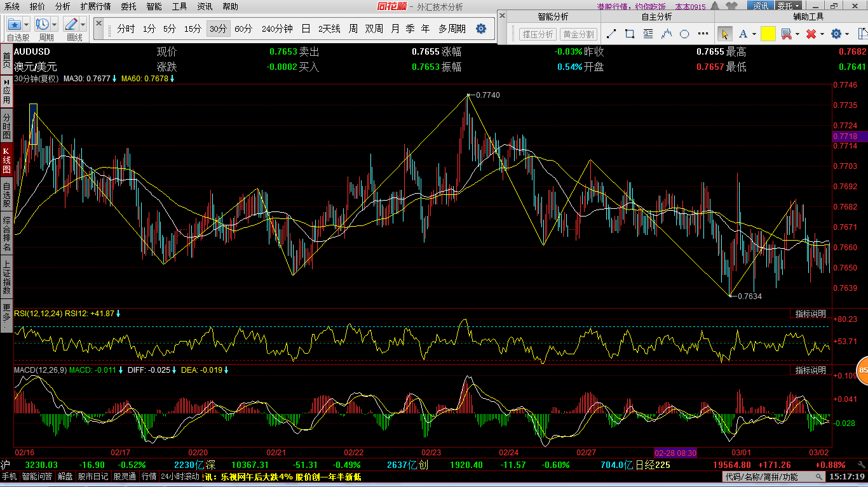This screenshot has width=868, height=487.
Task: Click the 撑压分析 button
Action: pos(538,34)
